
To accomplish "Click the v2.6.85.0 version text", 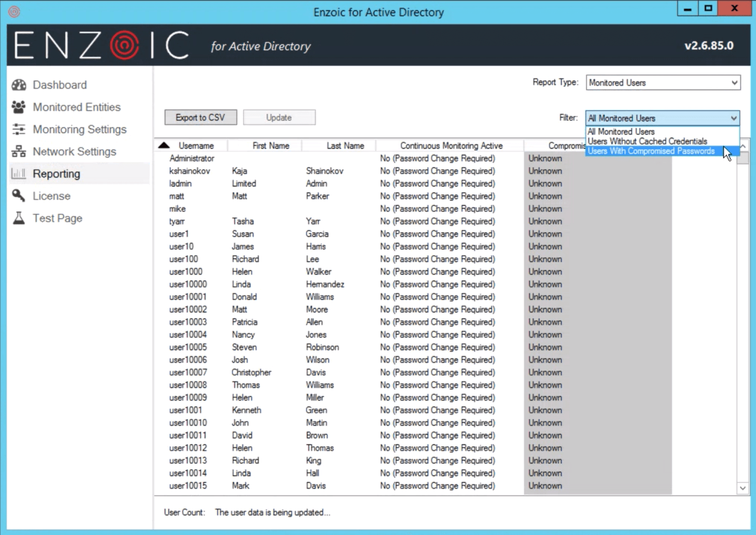I will [709, 46].
